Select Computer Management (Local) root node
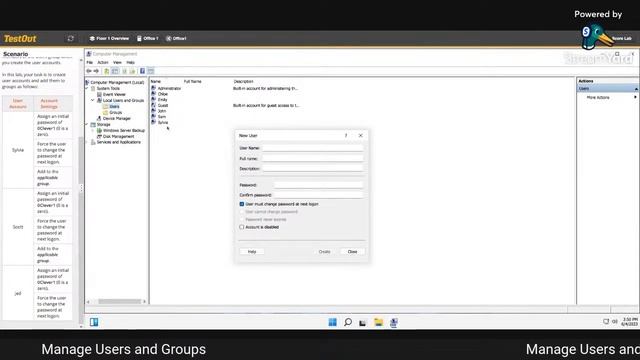Viewport: 640px width, 360px height. (117, 82)
